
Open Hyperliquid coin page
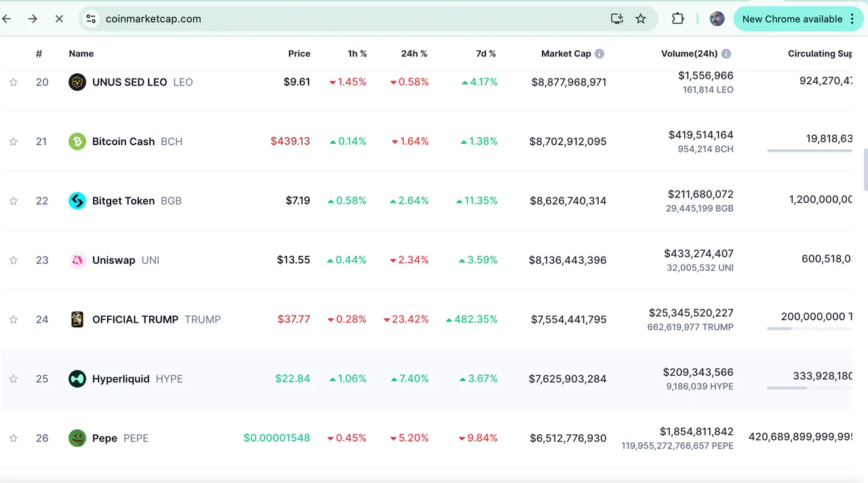121,379
